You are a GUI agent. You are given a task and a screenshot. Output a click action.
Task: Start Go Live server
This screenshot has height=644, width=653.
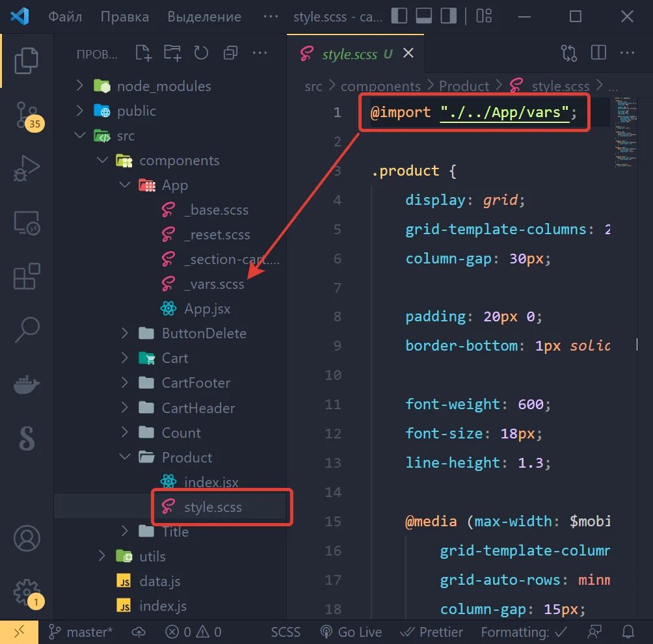pyautogui.click(x=351, y=632)
